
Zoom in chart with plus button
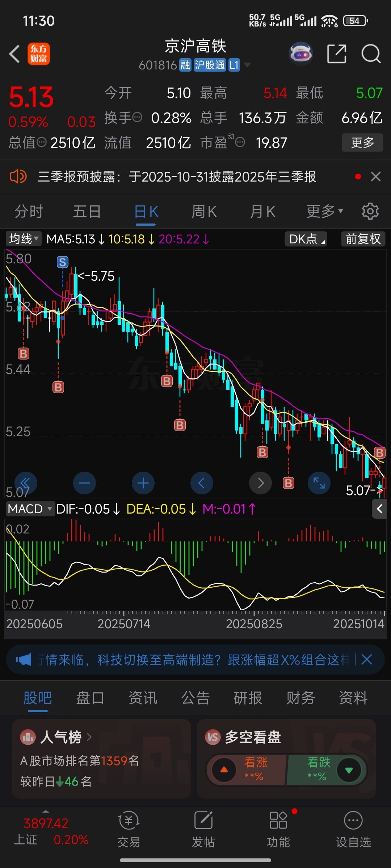pyautogui.click(x=143, y=483)
